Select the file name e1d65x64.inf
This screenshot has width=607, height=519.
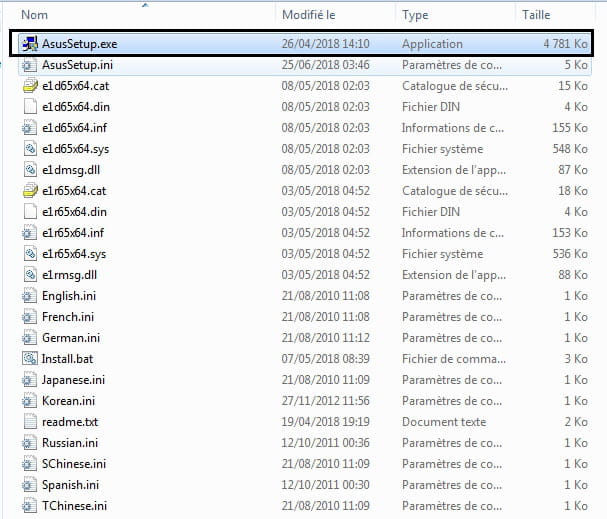[74, 128]
